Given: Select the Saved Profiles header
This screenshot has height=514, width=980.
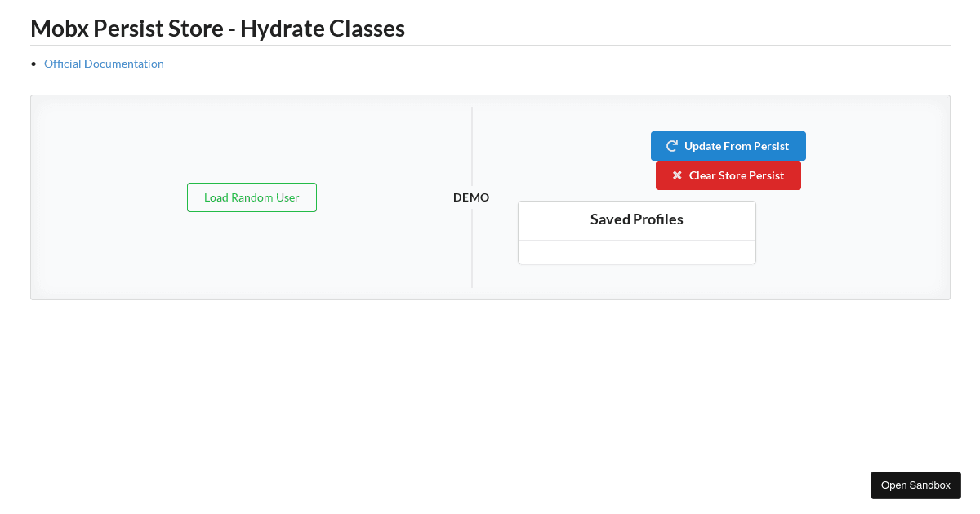Looking at the screenshot, I should coord(636,219).
